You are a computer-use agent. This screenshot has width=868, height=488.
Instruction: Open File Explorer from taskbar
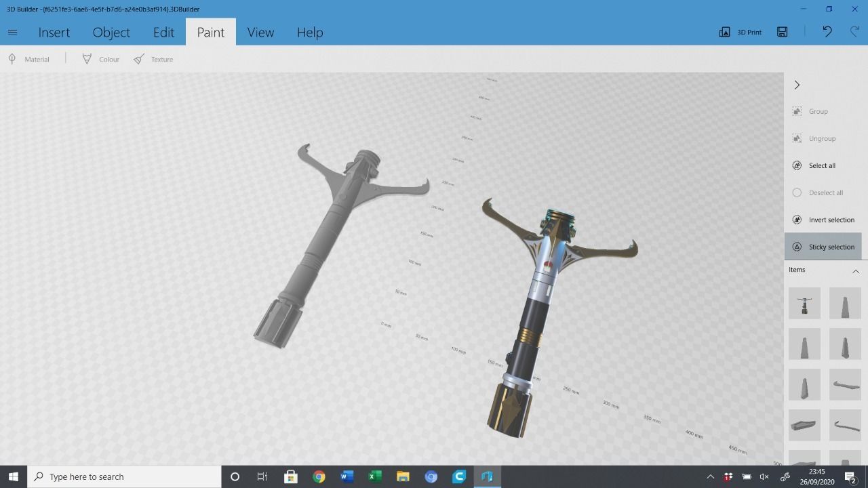403,476
